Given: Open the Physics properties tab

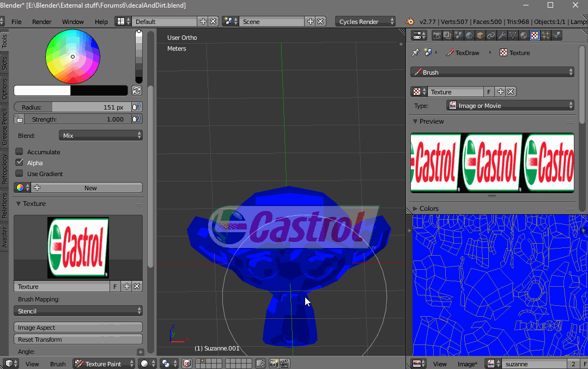Looking at the screenshot, I should point(556,35).
